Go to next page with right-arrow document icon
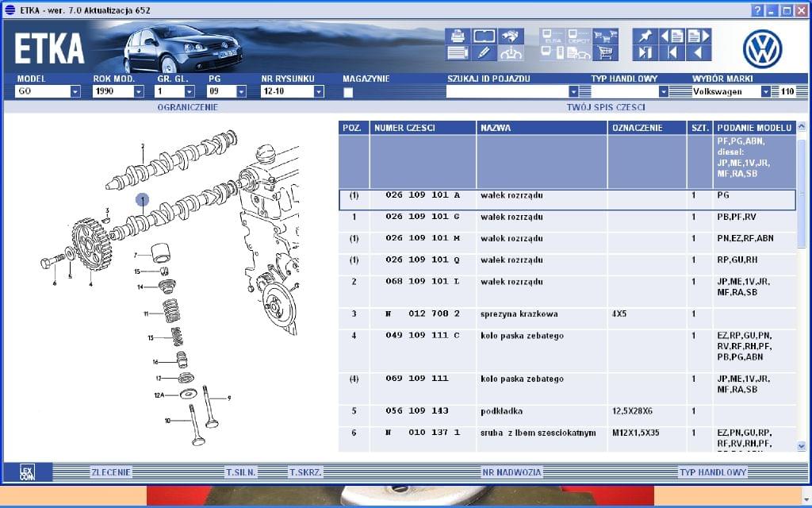 point(699,37)
